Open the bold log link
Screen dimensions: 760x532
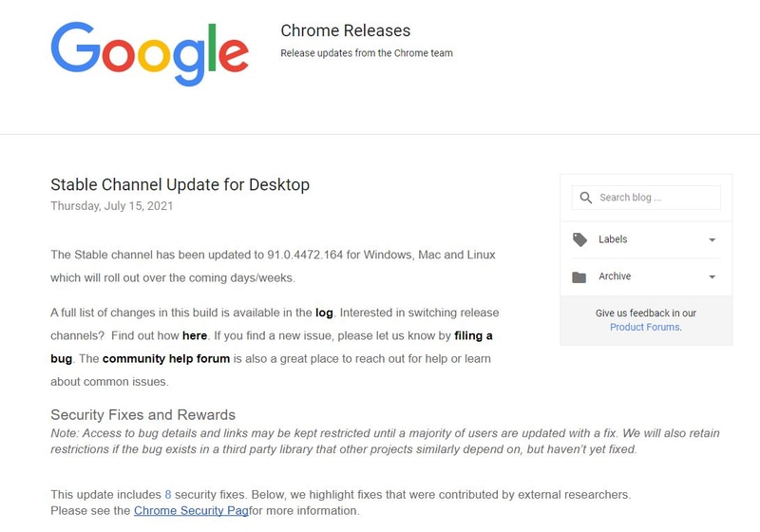point(324,312)
